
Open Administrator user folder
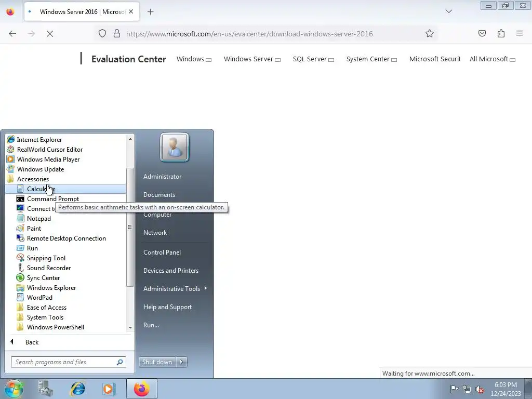pyautogui.click(x=162, y=177)
